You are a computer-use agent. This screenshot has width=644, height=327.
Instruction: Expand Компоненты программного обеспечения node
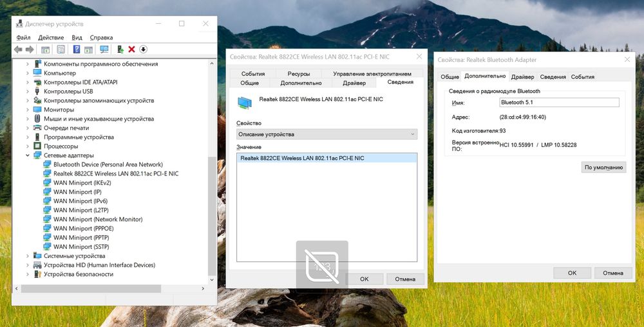(28, 64)
